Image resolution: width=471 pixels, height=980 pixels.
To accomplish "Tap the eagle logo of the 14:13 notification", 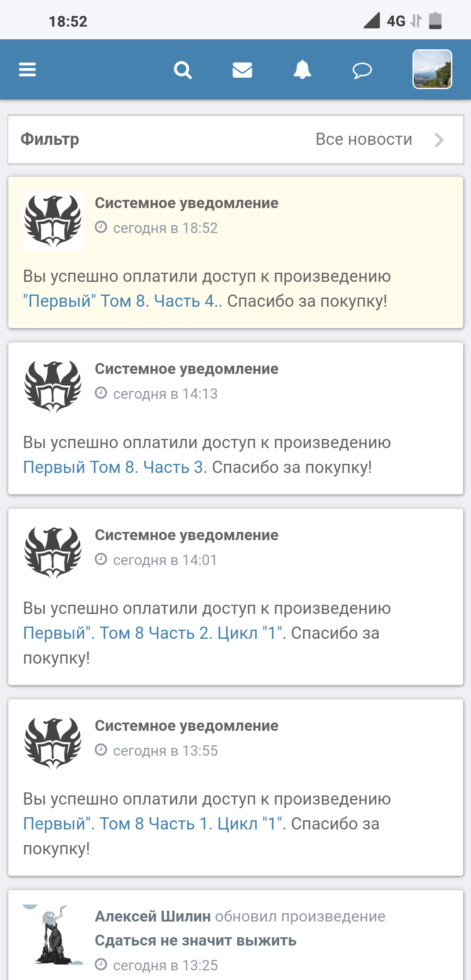I will pos(53,387).
